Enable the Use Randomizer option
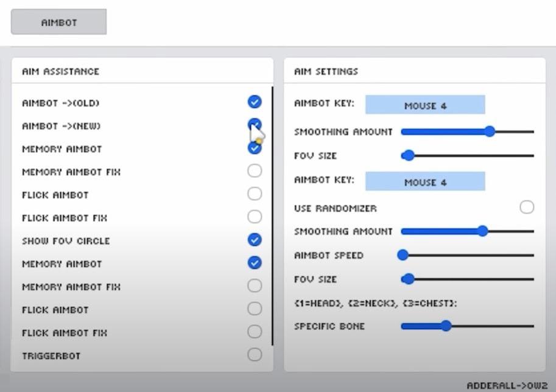 (527, 208)
